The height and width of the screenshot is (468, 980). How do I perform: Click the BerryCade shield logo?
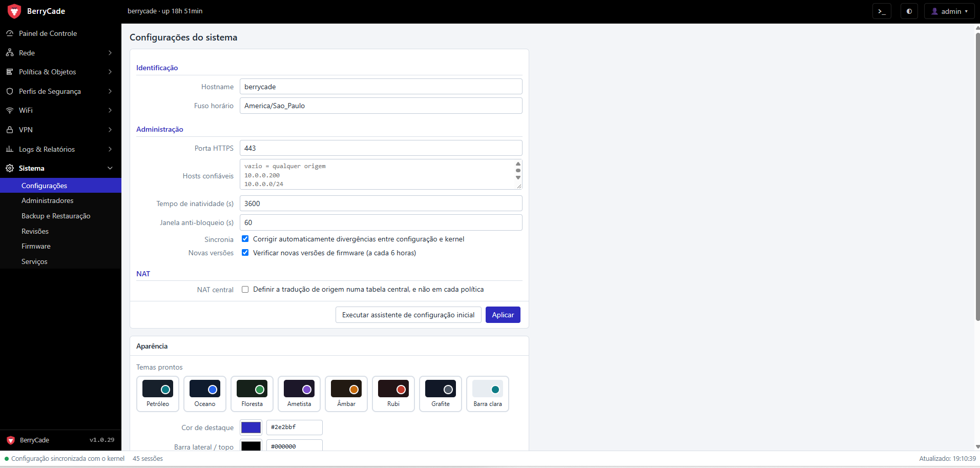point(14,11)
